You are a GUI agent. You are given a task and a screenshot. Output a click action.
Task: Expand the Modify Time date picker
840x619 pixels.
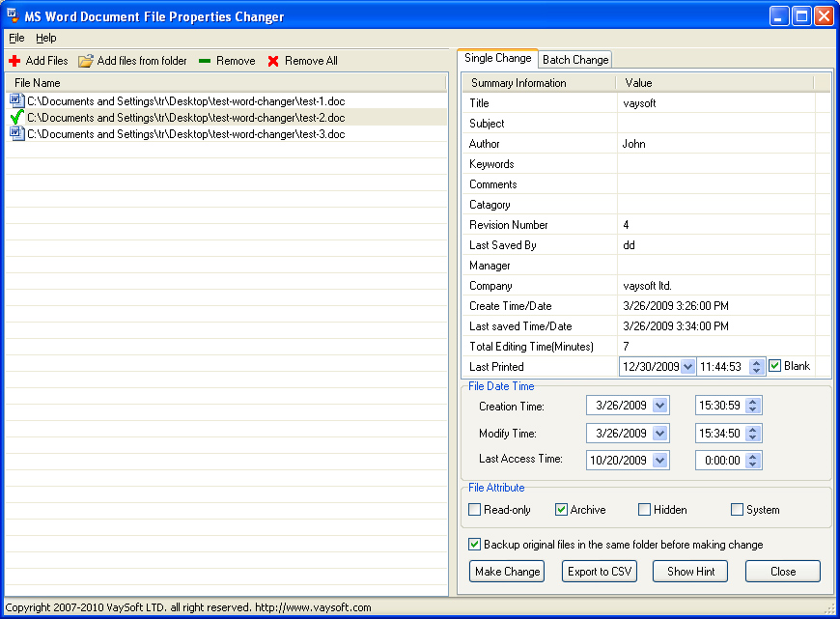click(x=660, y=434)
